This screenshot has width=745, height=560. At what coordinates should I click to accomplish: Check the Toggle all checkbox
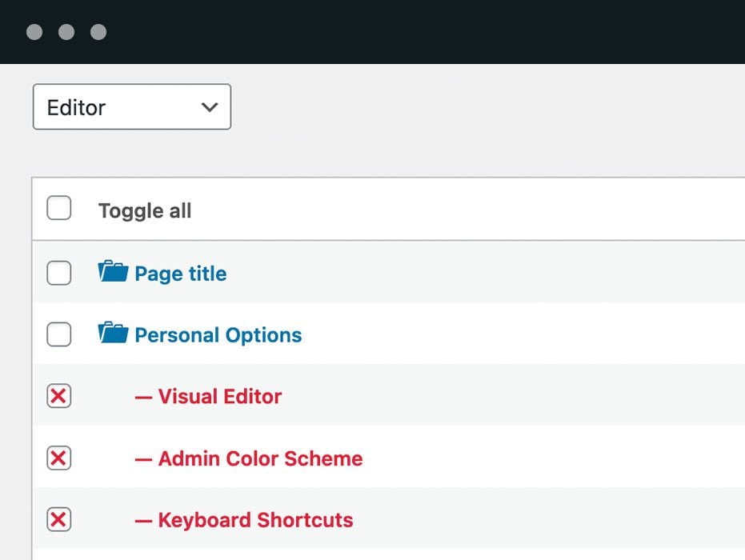pos(59,209)
